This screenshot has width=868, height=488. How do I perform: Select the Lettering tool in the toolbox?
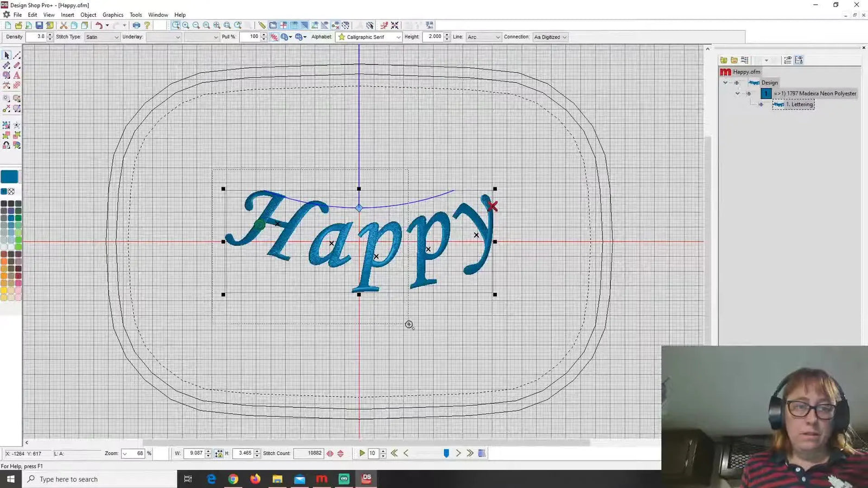click(x=17, y=75)
